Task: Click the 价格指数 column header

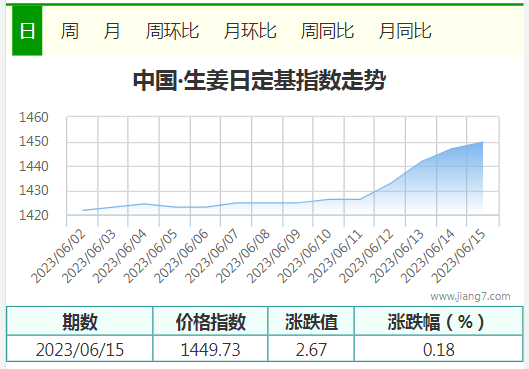Action: 210,321
